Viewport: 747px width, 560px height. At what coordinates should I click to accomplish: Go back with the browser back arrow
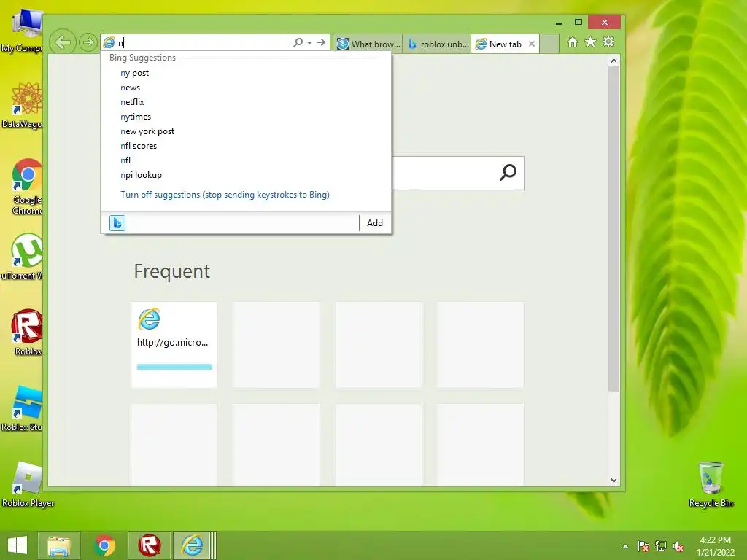[x=63, y=42]
